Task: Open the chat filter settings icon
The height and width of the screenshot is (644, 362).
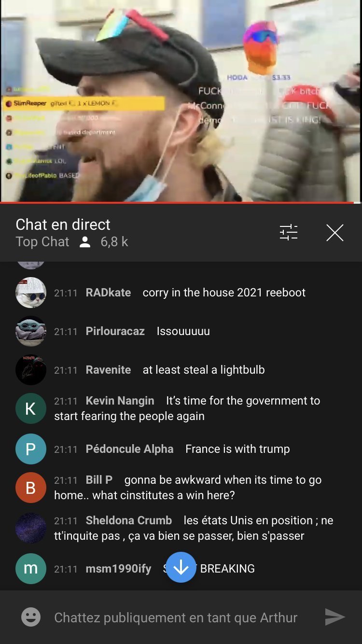Action: point(289,233)
